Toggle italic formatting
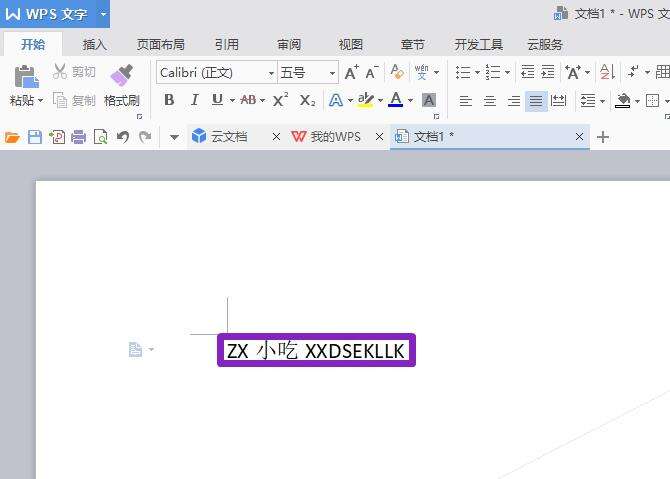 (x=194, y=100)
